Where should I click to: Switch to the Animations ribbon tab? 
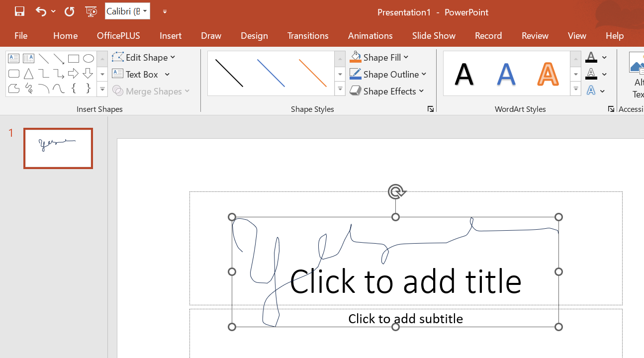pyautogui.click(x=370, y=35)
